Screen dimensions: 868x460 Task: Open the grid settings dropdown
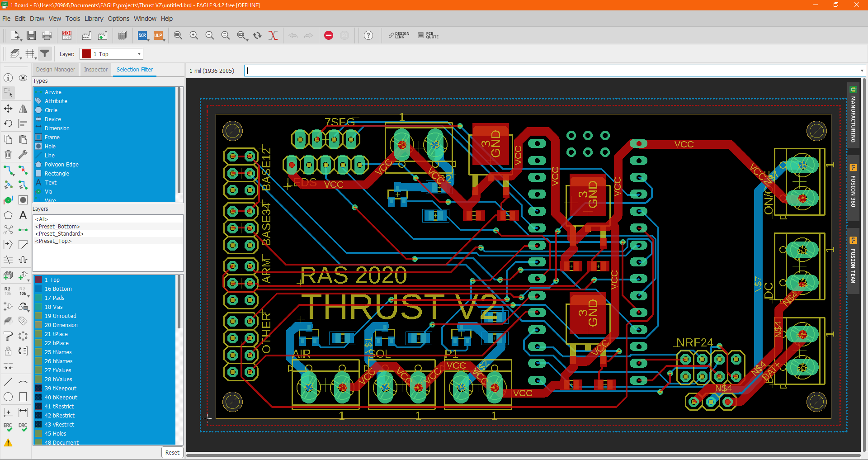(x=36, y=57)
